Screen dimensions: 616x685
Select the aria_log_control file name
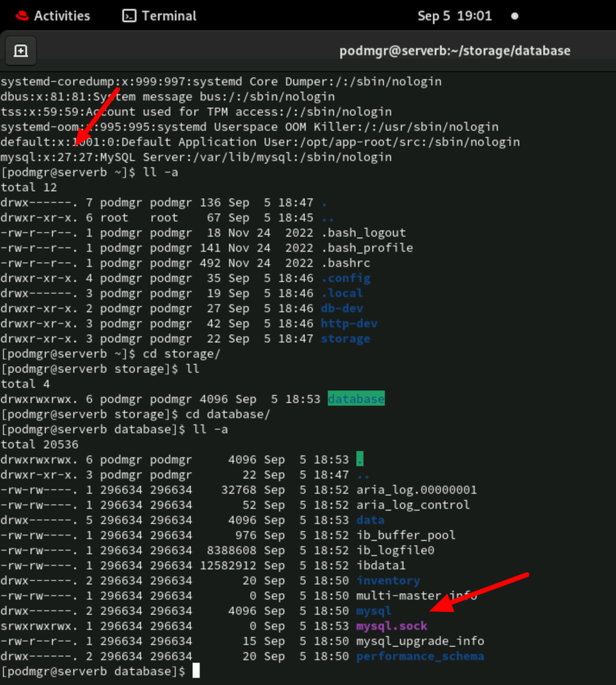click(x=413, y=505)
